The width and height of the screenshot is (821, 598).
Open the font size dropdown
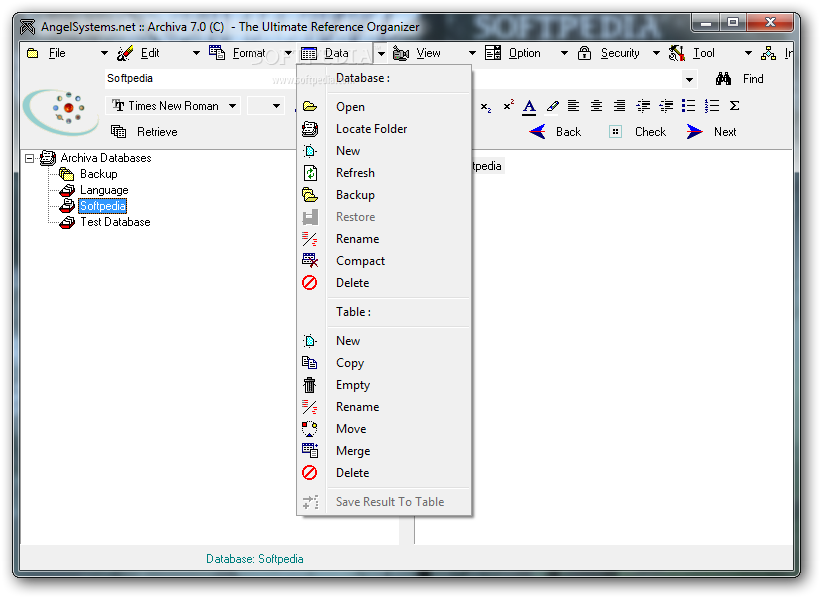276,106
